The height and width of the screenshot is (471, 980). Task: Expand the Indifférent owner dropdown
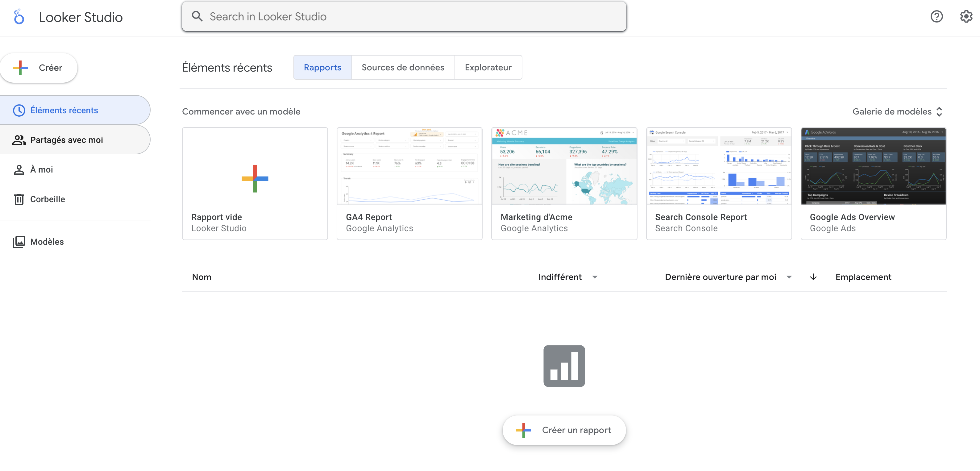(595, 277)
